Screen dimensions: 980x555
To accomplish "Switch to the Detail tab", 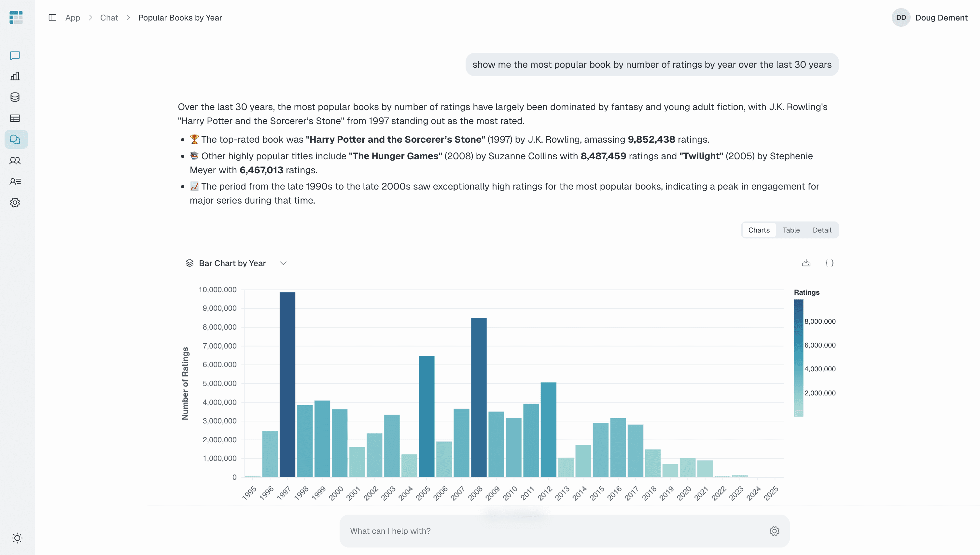I will [822, 230].
